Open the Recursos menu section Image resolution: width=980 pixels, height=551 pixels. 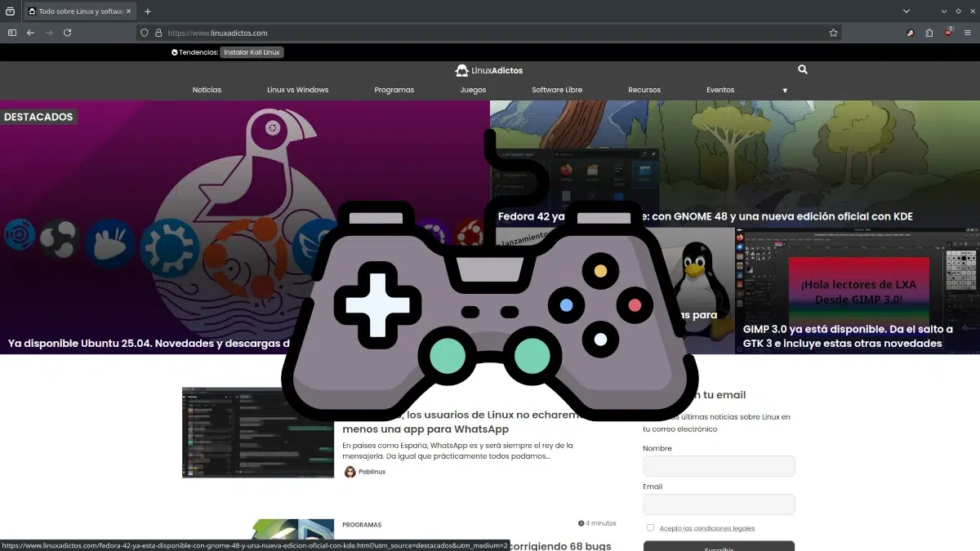coord(644,90)
